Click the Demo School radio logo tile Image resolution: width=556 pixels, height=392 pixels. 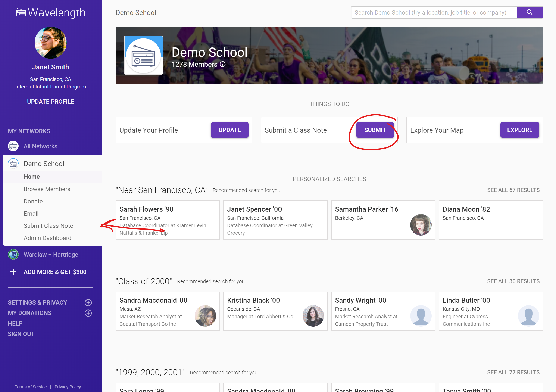143,55
